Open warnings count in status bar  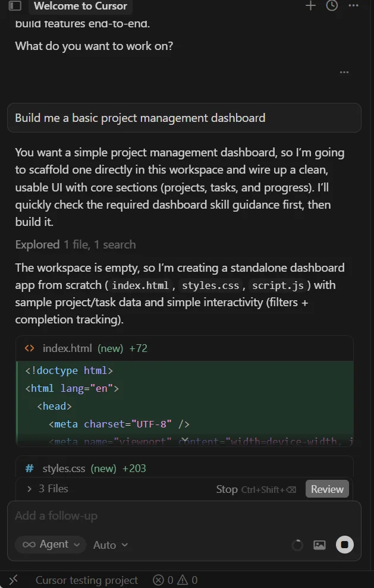point(187,580)
